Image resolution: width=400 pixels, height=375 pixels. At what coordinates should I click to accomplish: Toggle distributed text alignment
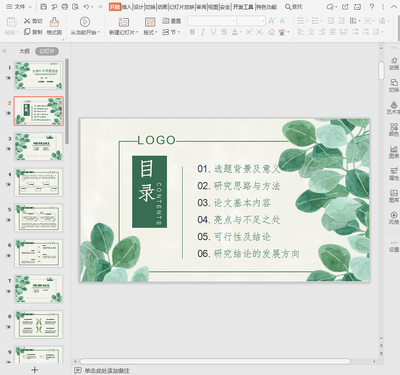click(343, 32)
